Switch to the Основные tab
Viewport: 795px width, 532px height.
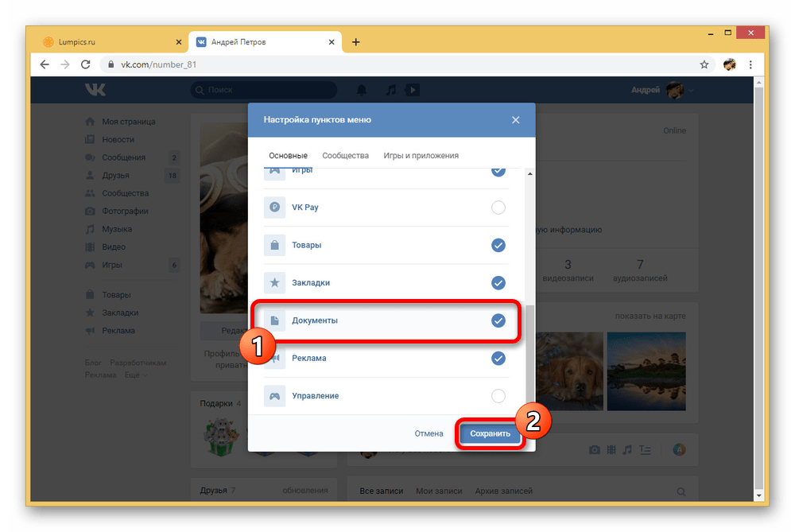pyautogui.click(x=288, y=156)
